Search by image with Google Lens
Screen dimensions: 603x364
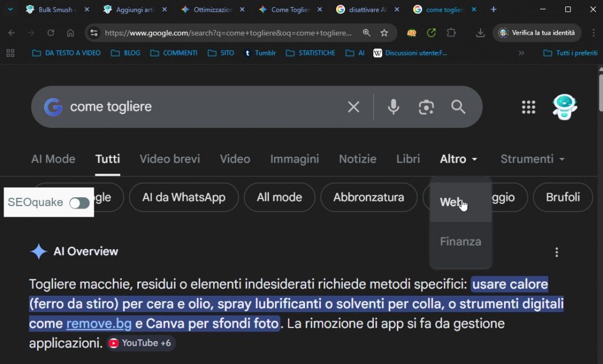pos(426,107)
